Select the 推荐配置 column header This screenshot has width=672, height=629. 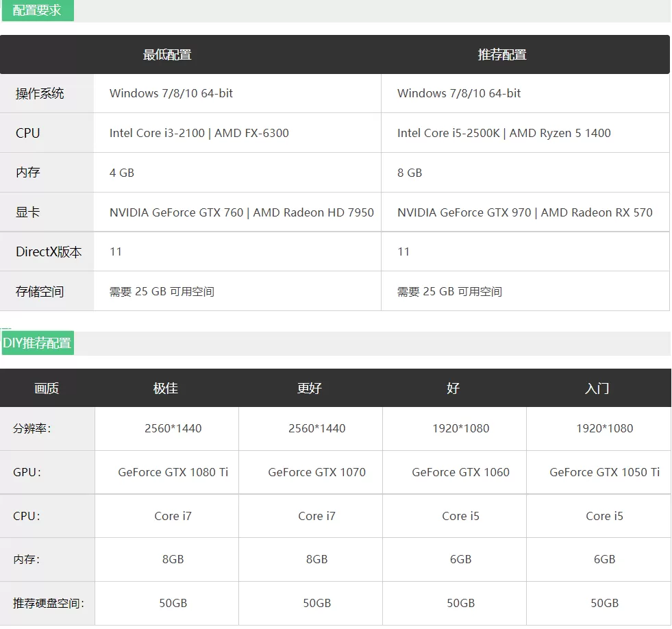[x=502, y=55]
